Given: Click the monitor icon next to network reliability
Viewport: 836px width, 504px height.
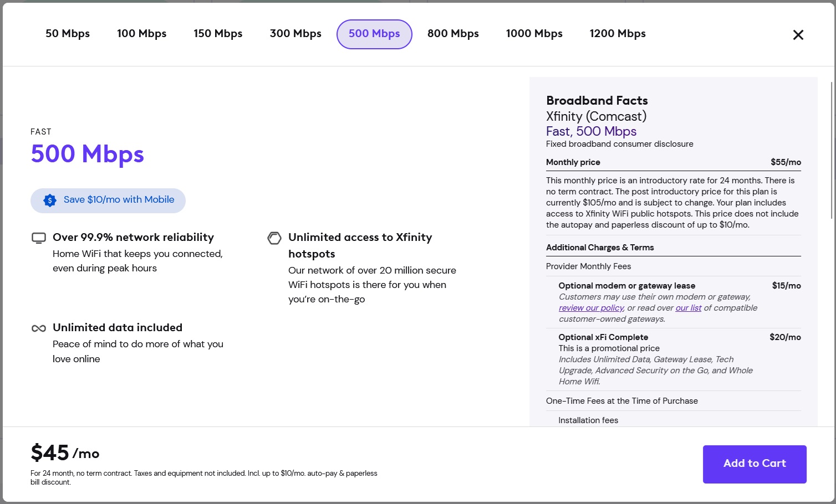Looking at the screenshot, I should coord(38,238).
